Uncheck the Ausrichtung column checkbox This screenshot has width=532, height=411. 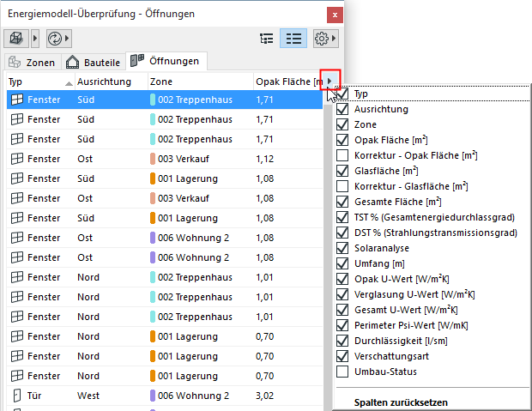point(342,109)
